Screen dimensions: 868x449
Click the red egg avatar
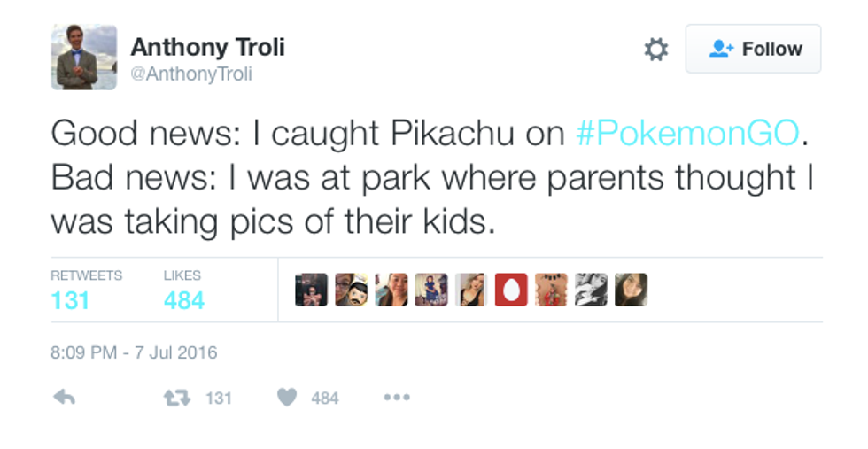click(511, 290)
